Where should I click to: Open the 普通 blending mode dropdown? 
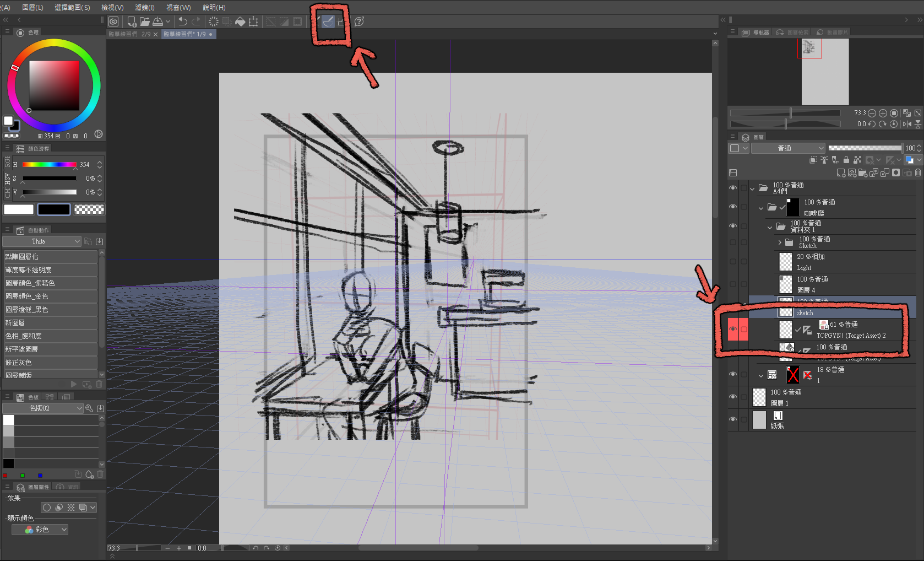click(x=787, y=148)
